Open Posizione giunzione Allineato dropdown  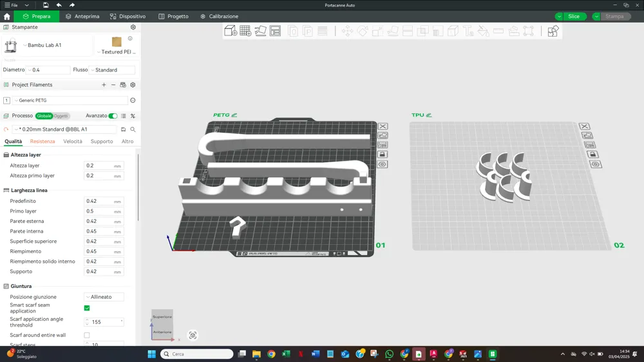(104, 297)
